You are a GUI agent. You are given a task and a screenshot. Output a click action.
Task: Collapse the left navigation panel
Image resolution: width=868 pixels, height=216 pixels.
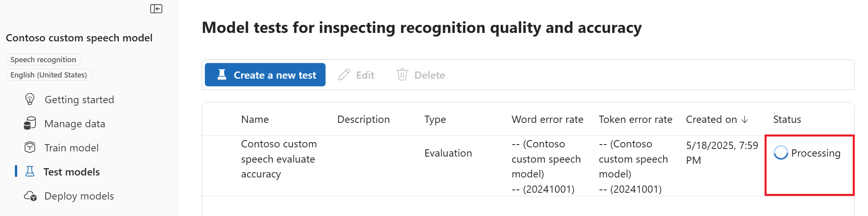[x=156, y=9]
